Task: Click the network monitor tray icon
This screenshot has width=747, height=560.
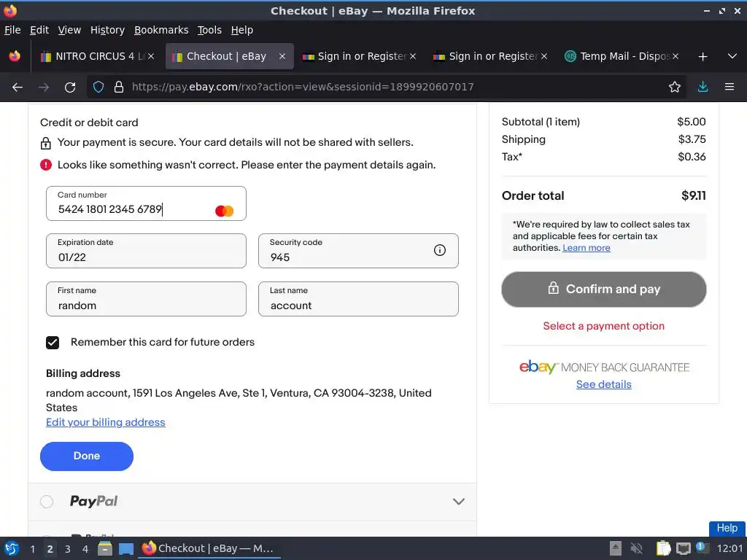Action: click(683, 548)
